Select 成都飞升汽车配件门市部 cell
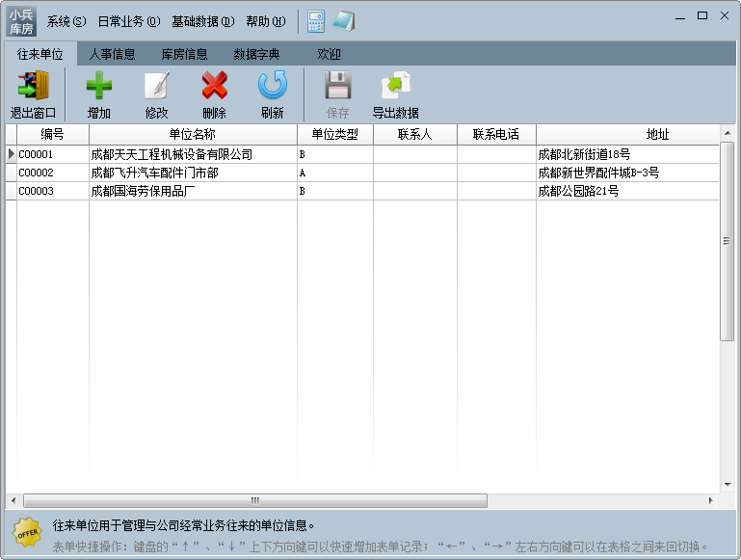This screenshot has width=741, height=560. point(193,173)
